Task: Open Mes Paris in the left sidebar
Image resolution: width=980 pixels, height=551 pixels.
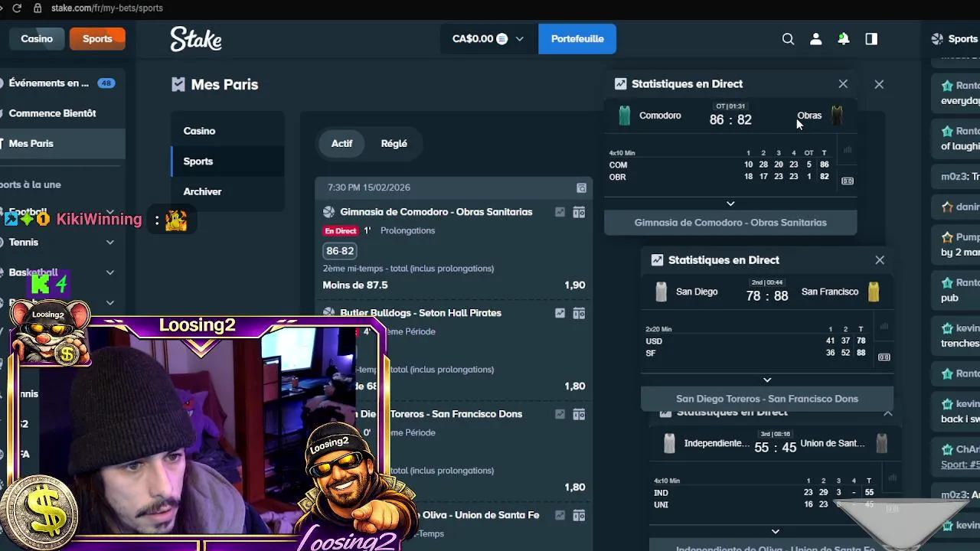Action: click(x=63, y=143)
